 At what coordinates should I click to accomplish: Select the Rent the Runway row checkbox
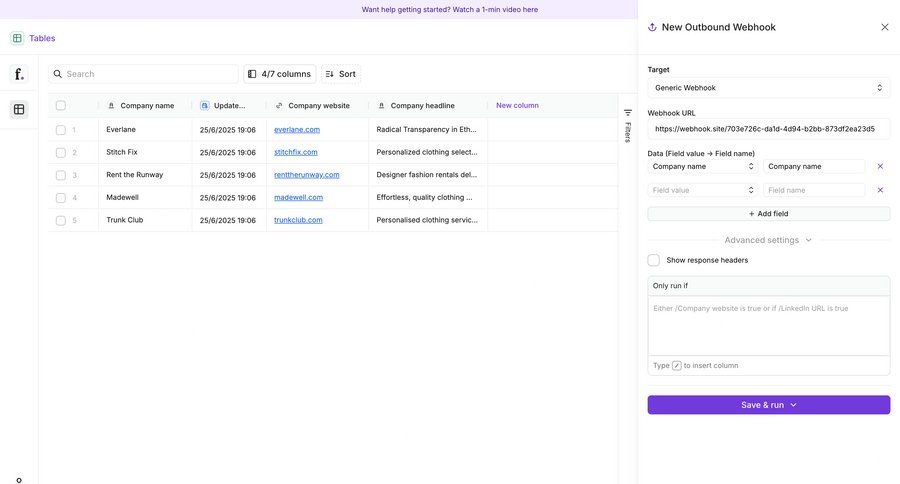point(61,175)
